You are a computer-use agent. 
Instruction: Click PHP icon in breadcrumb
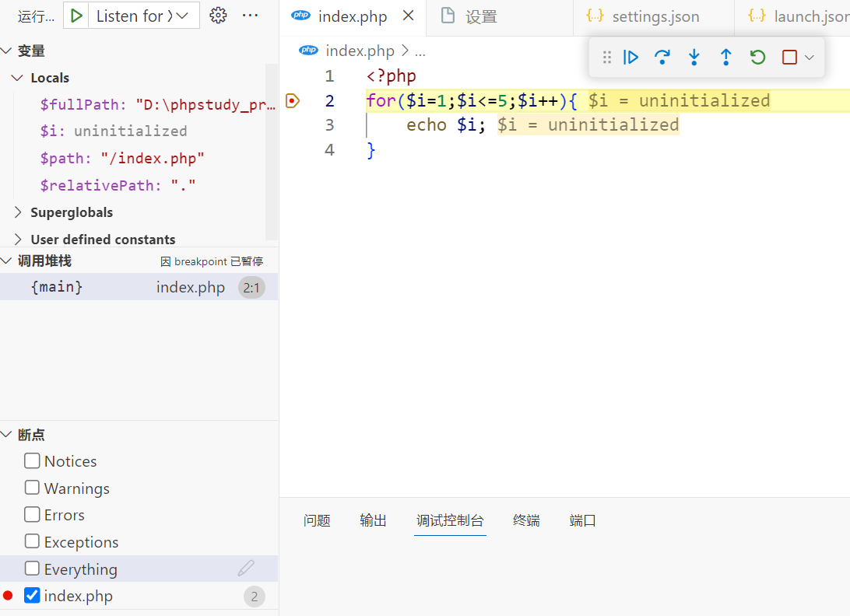click(x=308, y=51)
